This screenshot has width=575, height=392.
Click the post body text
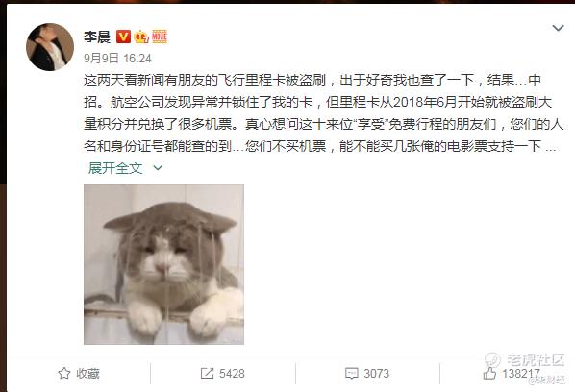[323, 113]
